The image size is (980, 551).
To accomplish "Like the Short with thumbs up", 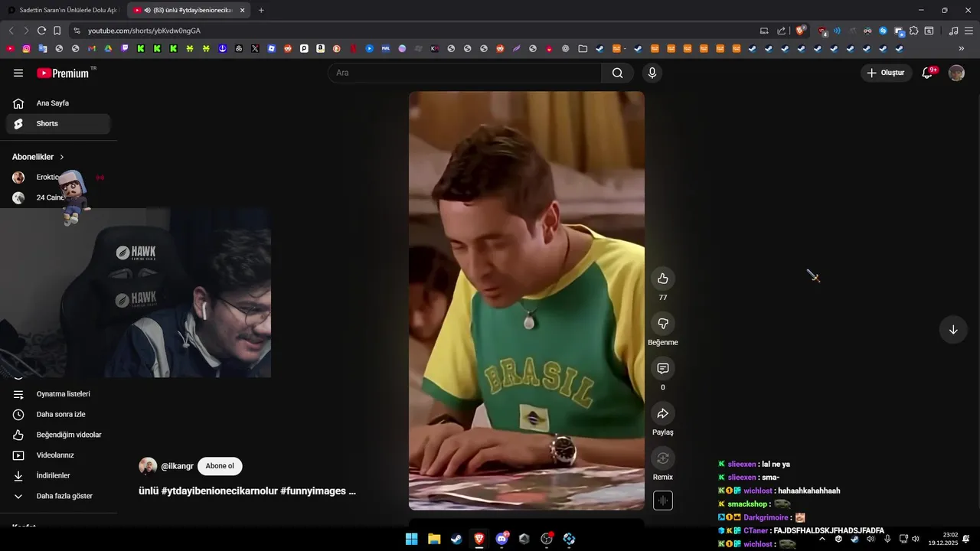I will click(x=663, y=279).
